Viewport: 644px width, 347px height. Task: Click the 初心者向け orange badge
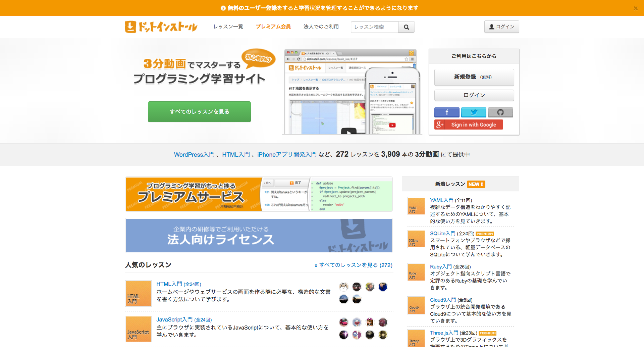pos(258,58)
